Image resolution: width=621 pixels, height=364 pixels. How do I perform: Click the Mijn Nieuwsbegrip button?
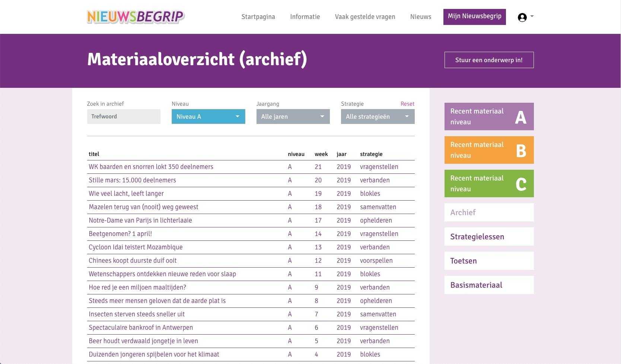(474, 17)
